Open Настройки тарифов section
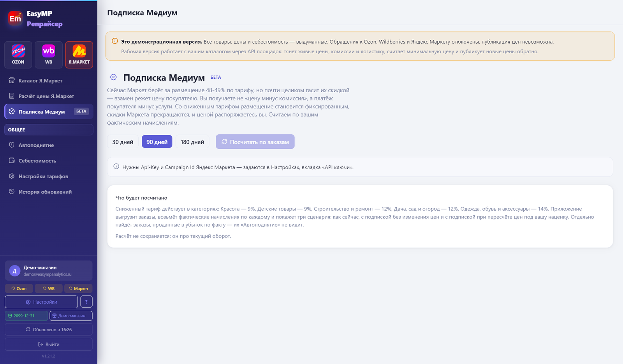The image size is (623, 364). [49, 176]
